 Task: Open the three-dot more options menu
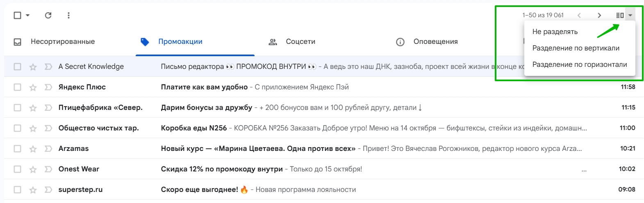(x=68, y=15)
